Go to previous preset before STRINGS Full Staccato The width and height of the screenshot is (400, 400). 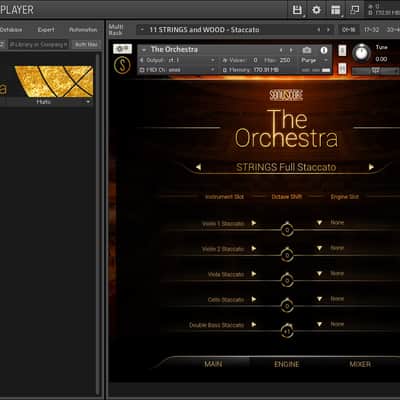click(198, 167)
